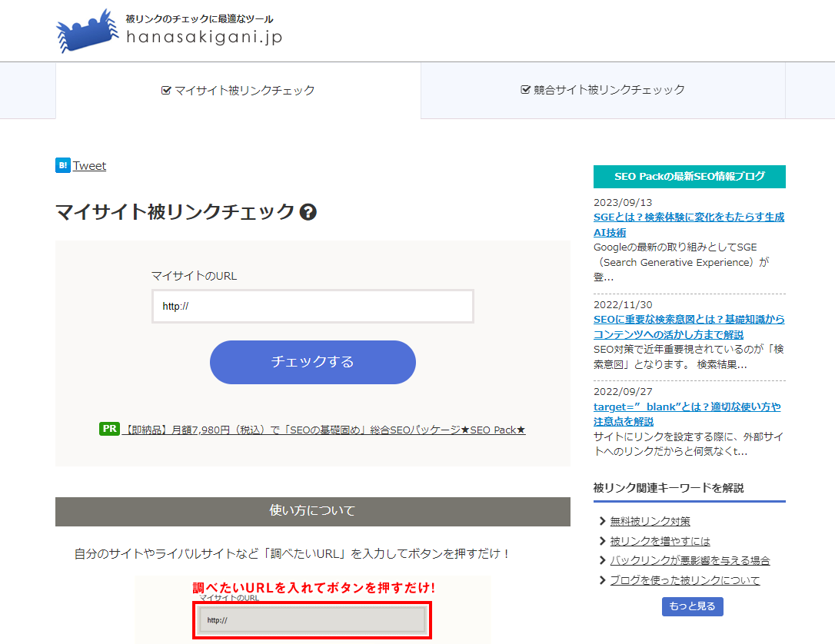Read the SGEとは blog article

point(688,224)
